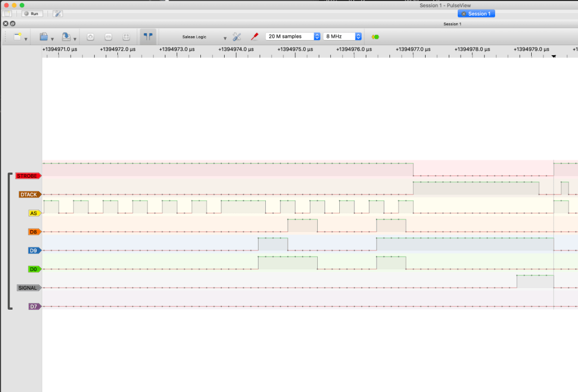Add a protocol decoder icon
Viewport: 578px width, 392px height.
coord(375,37)
